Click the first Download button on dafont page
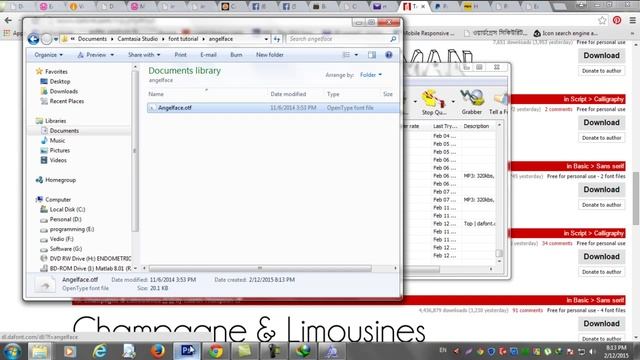 601,56
